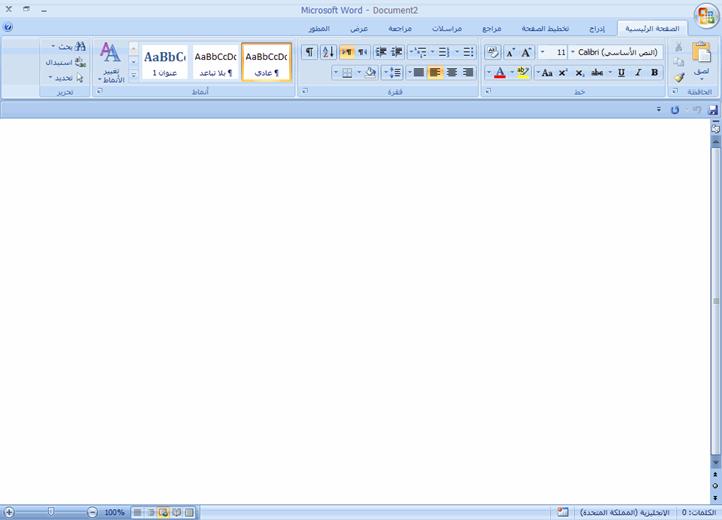Click the استبدال (Replace) button

click(66, 62)
